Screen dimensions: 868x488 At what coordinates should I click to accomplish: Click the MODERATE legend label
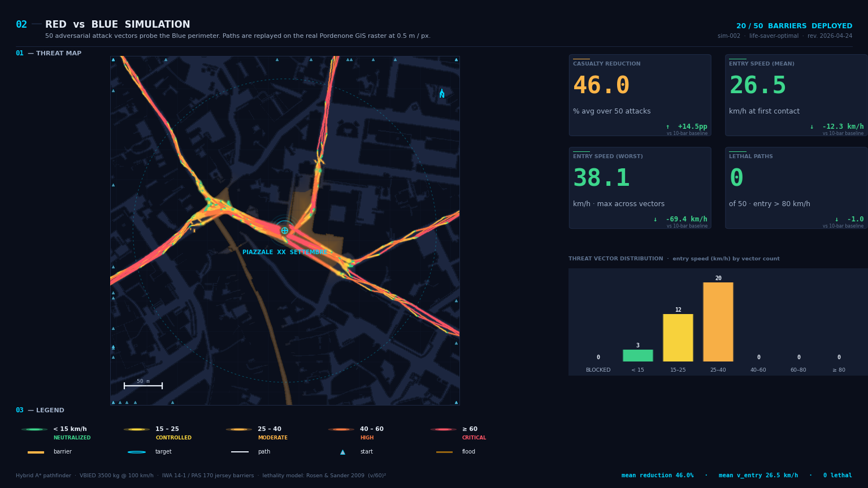[x=272, y=438]
